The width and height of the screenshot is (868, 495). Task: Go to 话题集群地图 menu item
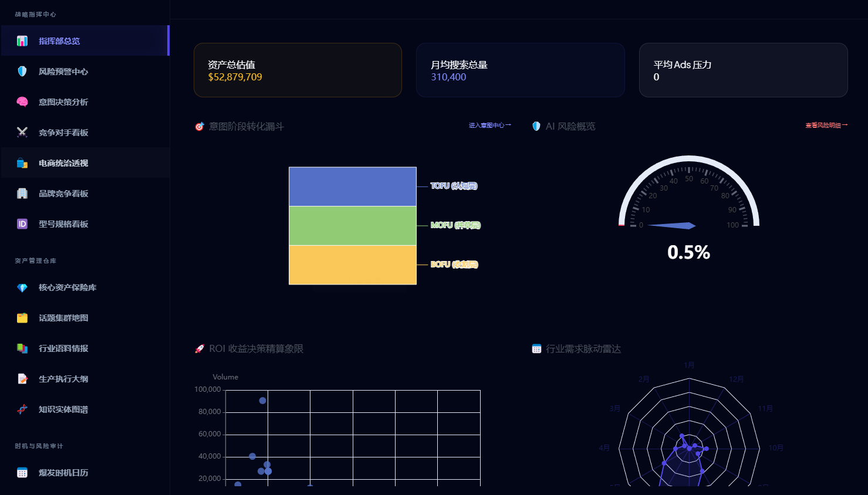pyautogui.click(x=63, y=318)
